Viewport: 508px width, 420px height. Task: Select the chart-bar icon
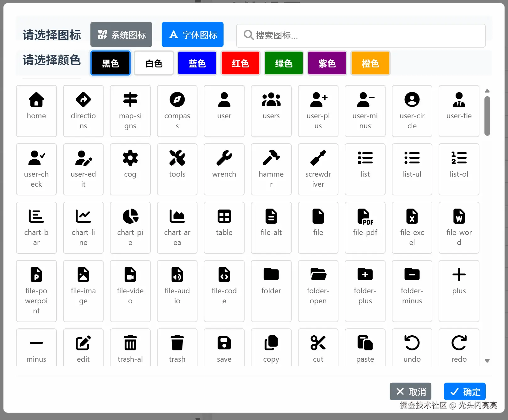[x=36, y=227]
